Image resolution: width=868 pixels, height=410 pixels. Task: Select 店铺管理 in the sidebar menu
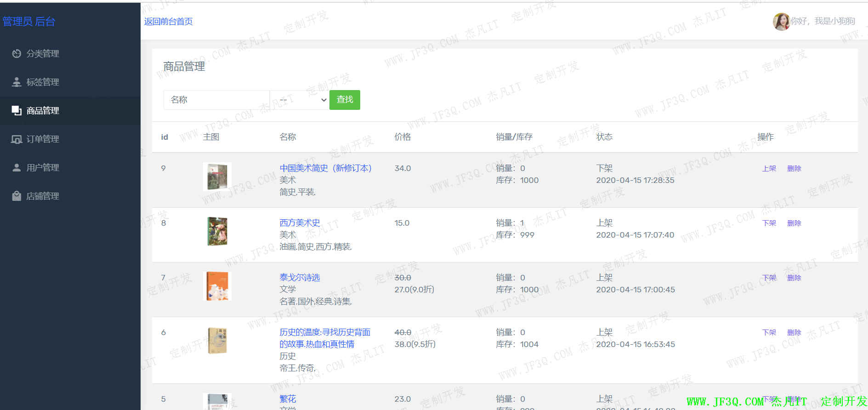43,196
